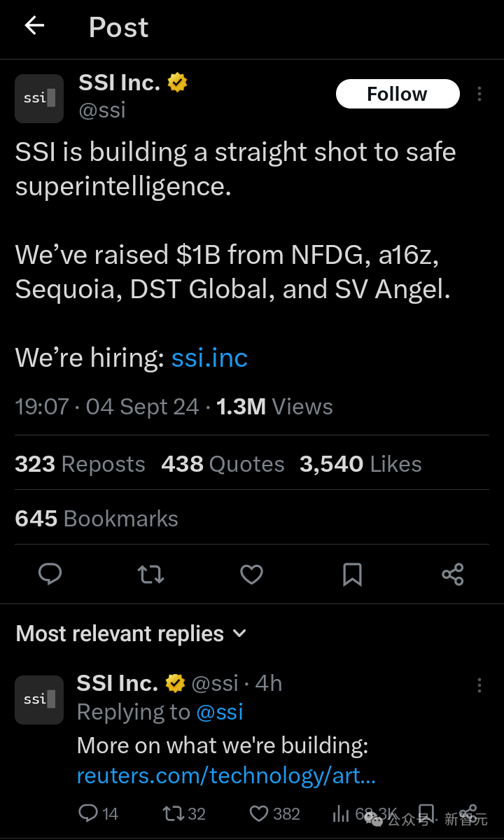Open @ssi profile from the username
504x840 pixels.
[x=102, y=109]
